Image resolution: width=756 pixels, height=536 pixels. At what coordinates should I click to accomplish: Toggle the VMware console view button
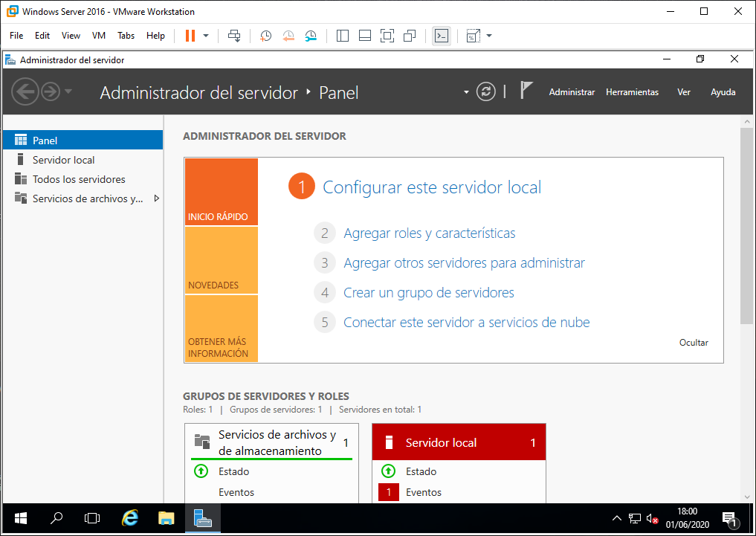[x=442, y=36]
